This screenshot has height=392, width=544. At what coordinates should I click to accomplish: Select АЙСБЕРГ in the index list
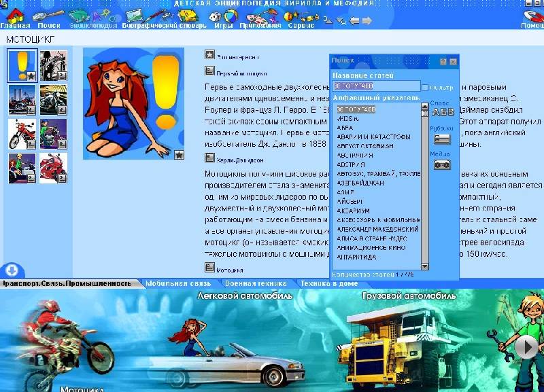click(350, 201)
